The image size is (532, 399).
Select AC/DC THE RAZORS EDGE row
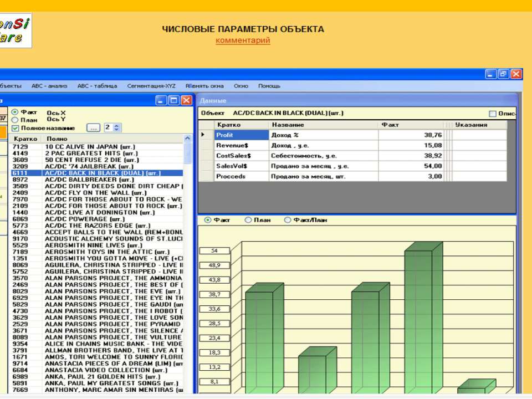[x=96, y=226]
